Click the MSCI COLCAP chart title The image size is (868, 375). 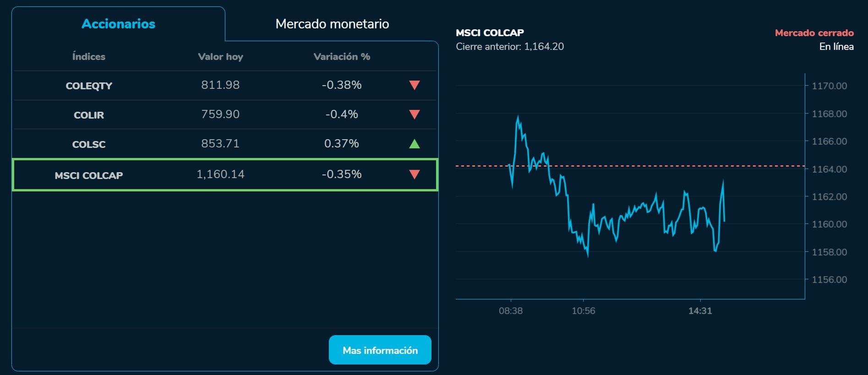pyautogui.click(x=490, y=33)
